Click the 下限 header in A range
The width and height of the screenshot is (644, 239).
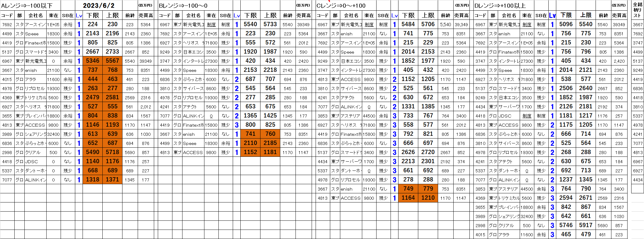(x=93, y=15)
